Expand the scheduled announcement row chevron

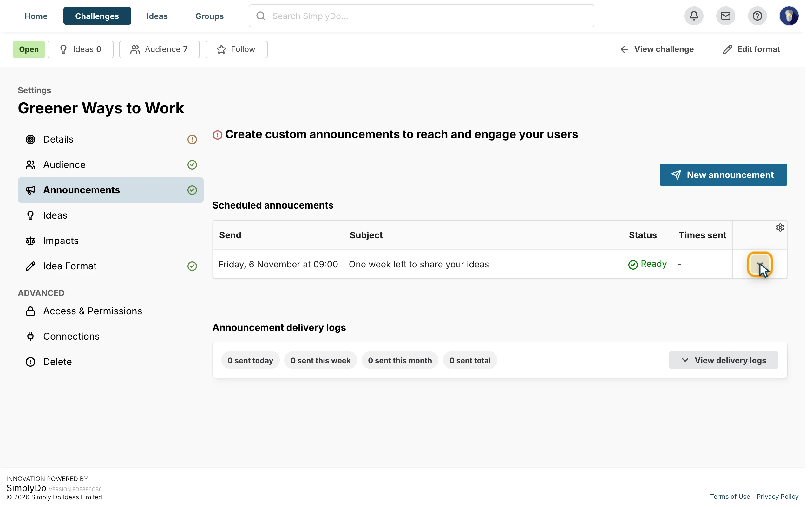tap(760, 264)
